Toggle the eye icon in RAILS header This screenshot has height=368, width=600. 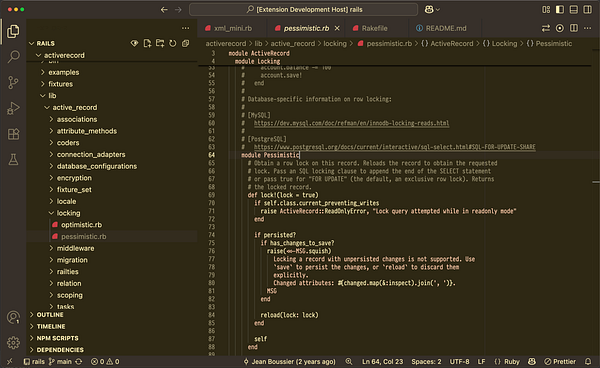coord(134,43)
